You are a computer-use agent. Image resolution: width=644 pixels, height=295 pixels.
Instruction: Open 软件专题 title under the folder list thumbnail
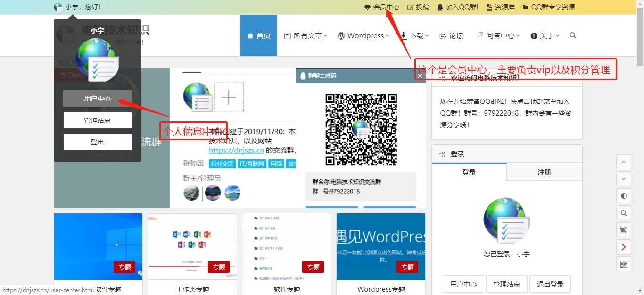pos(287,289)
